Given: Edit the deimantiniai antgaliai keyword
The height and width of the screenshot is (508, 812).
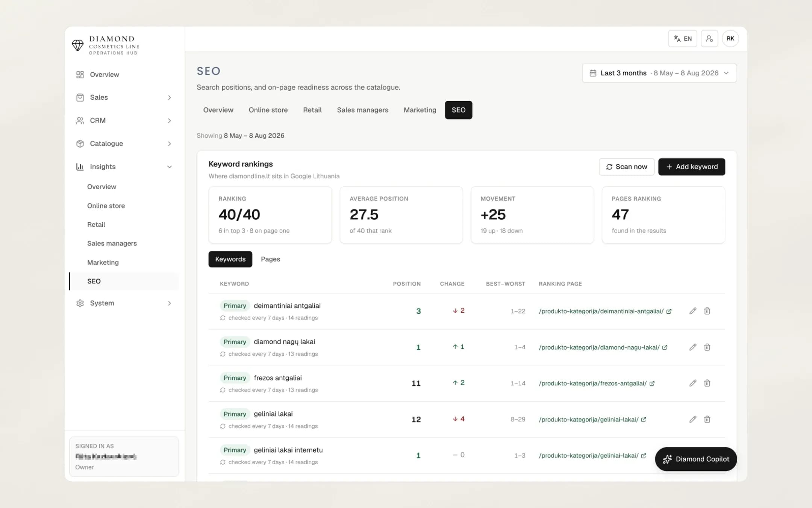Looking at the screenshot, I should coord(693,311).
